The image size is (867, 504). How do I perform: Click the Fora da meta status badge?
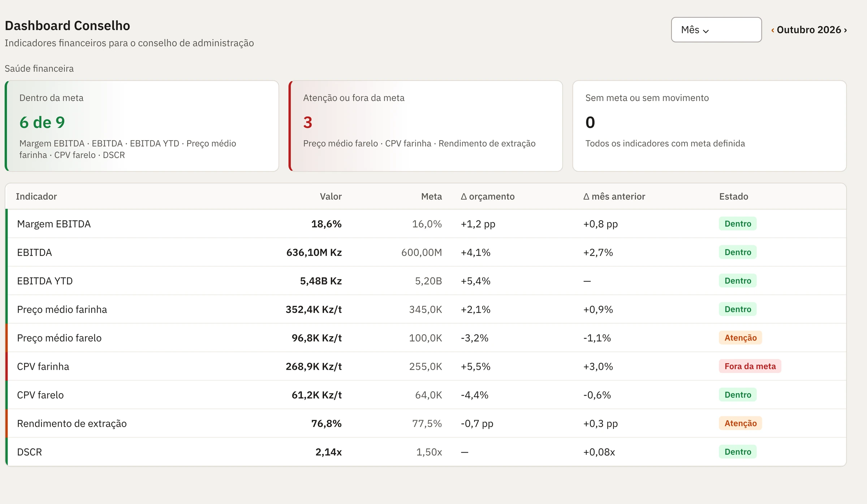(x=750, y=366)
